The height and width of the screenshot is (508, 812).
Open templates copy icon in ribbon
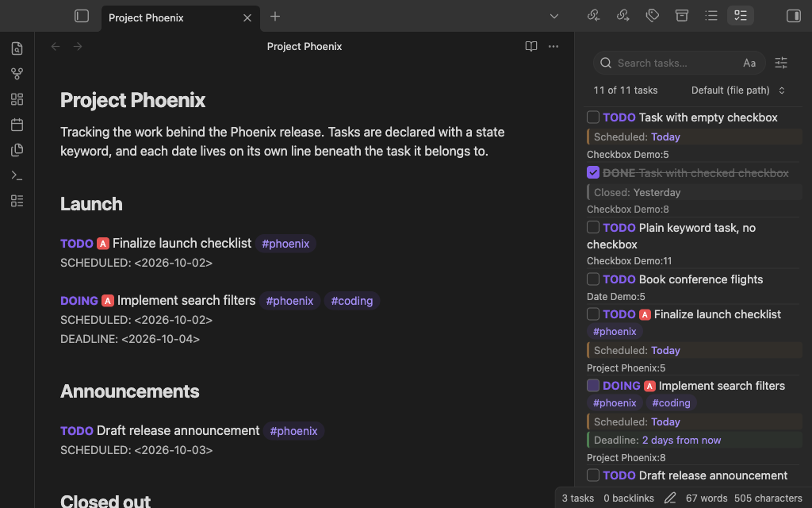click(x=17, y=150)
